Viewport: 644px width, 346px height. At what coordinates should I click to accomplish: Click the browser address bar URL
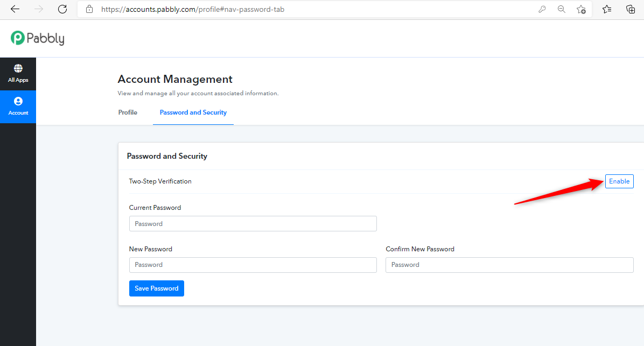point(193,9)
